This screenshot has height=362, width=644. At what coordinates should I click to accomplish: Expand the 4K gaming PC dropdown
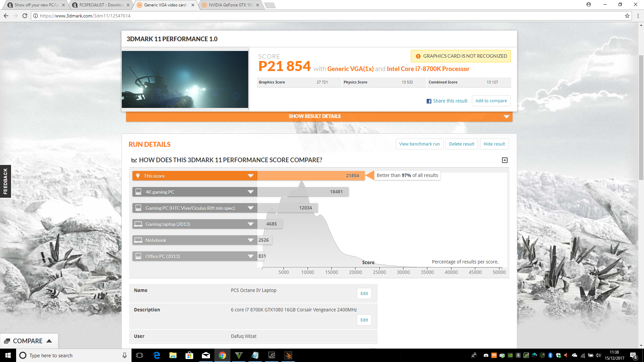click(250, 192)
